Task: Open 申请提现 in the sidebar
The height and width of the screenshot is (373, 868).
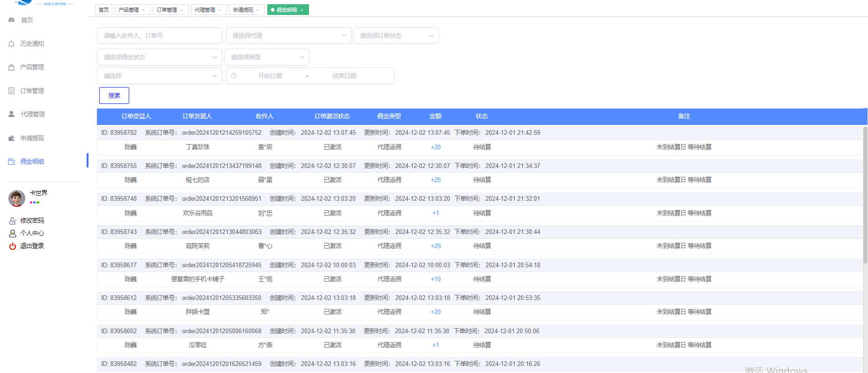Action: click(32, 138)
